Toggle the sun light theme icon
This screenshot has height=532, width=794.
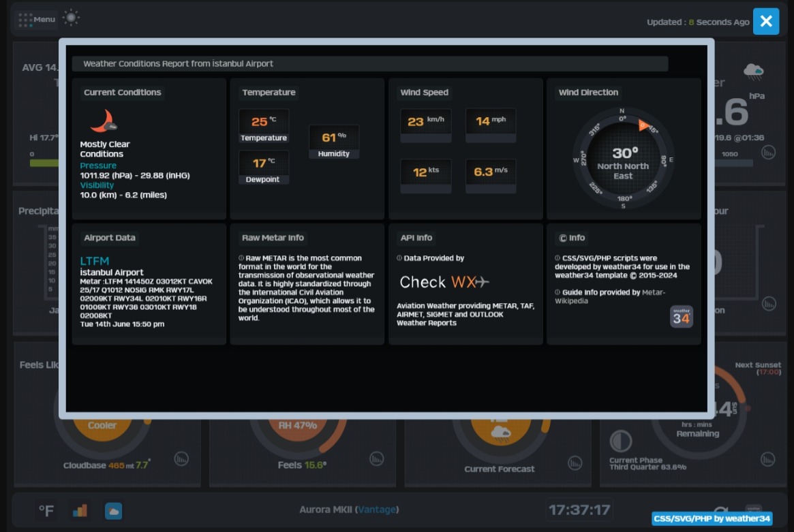pyautogui.click(x=71, y=18)
